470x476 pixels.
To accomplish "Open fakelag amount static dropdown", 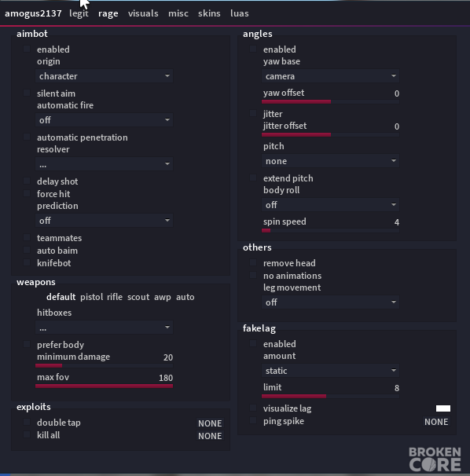I will click(331, 371).
